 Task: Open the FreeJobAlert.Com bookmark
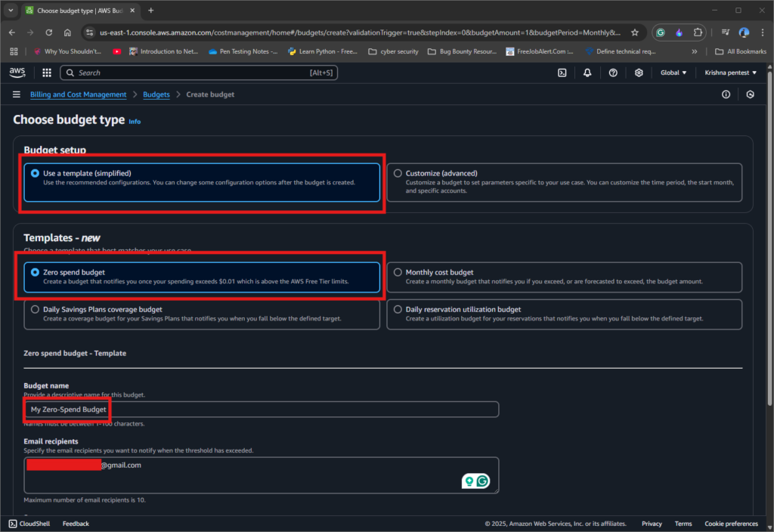(540, 51)
